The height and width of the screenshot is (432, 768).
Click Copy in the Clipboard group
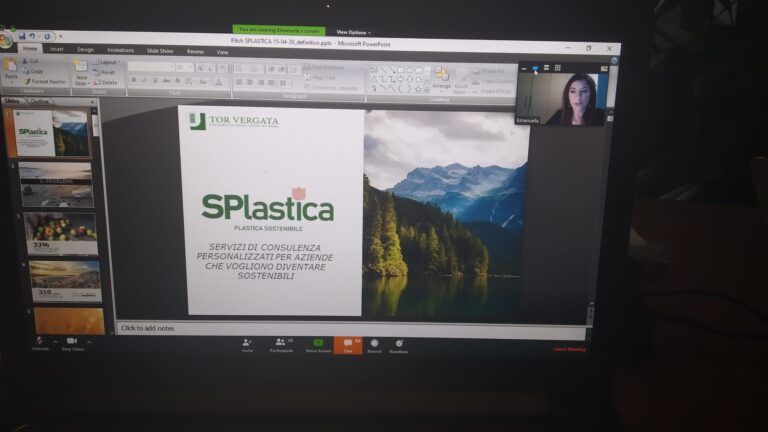[x=33, y=71]
